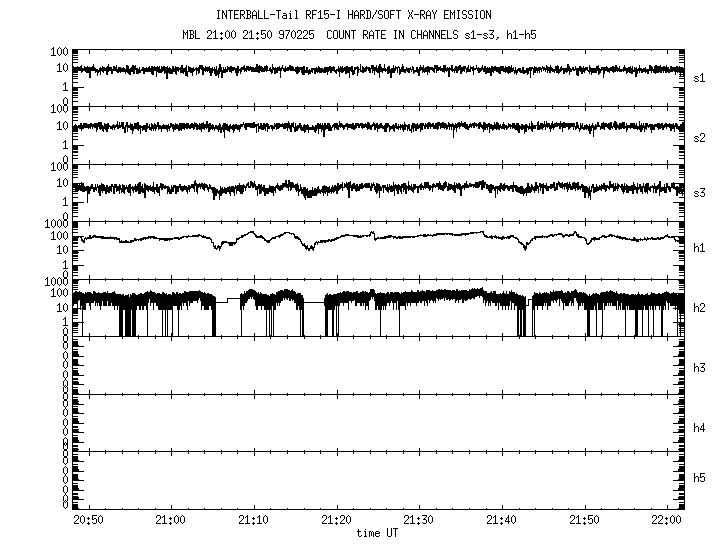This screenshot has height=550, width=720.
Task: Select the h1 channel label
Action: coord(700,250)
